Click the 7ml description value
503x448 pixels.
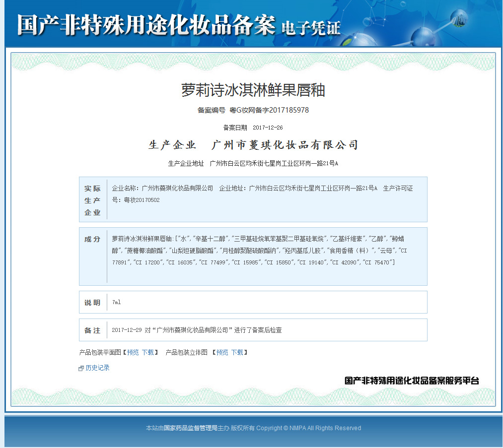[x=117, y=302]
